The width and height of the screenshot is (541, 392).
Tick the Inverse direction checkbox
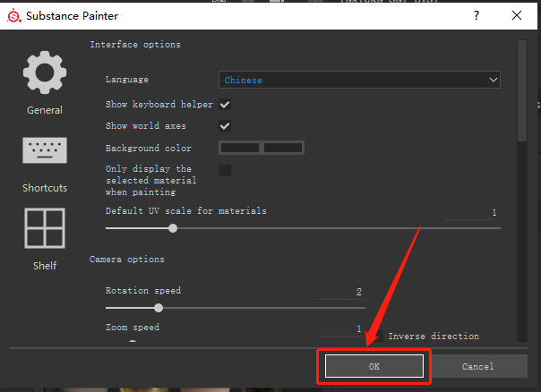tap(379, 336)
